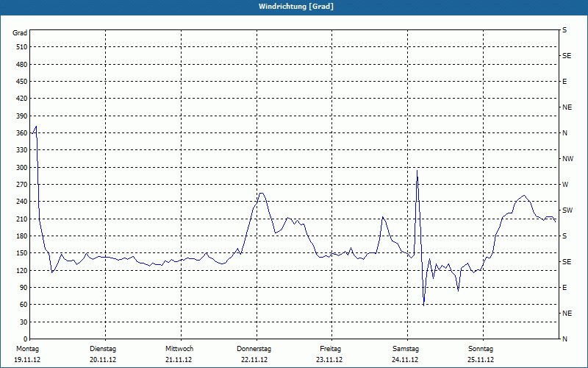The width and height of the screenshot is (588, 368).
Task: Select the 510 value on the left axis
Action: click(22, 47)
